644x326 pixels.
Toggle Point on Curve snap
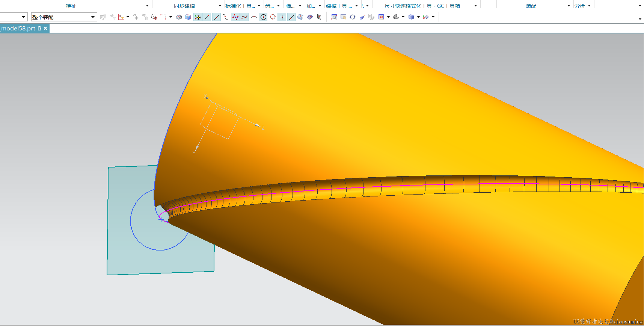[x=291, y=17]
